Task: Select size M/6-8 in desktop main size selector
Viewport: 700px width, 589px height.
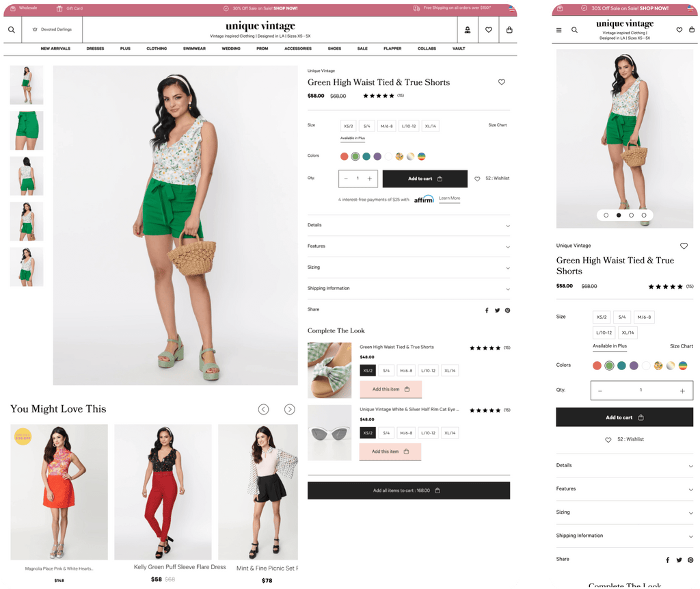Action: click(387, 126)
